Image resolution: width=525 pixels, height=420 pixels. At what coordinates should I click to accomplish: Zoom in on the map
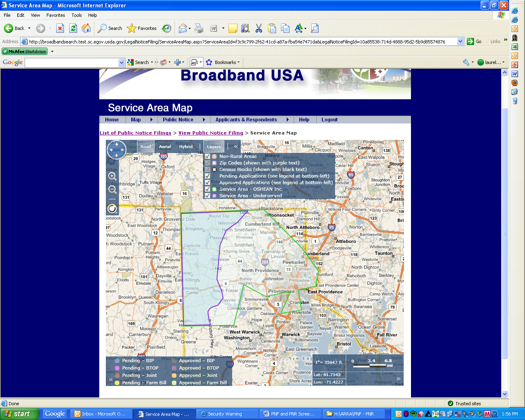[112, 176]
